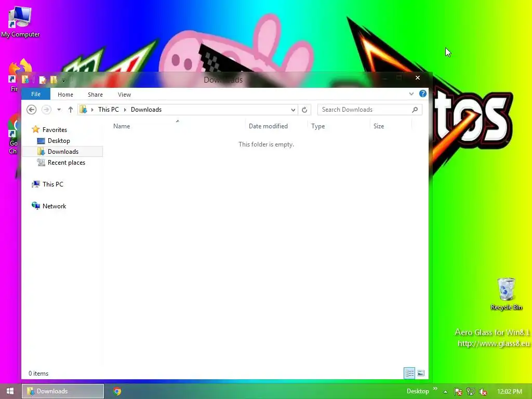Open Recent places in the navigation pane
Image resolution: width=532 pixels, height=399 pixels.
pyautogui.click(x=66, y=163)
